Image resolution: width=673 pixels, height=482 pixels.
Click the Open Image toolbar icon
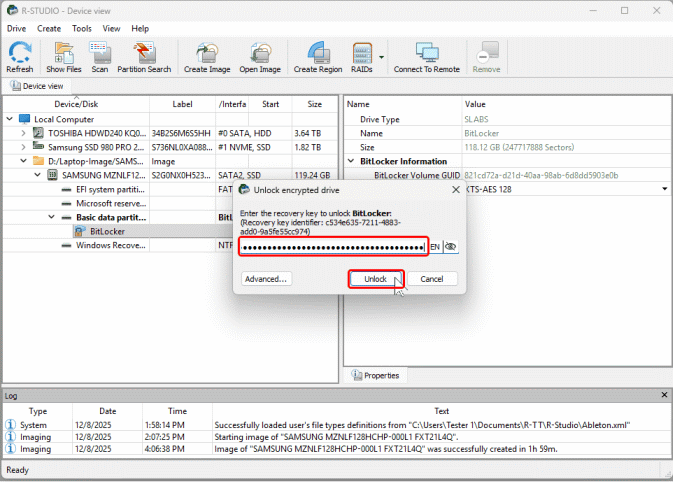tap(260, 57)
